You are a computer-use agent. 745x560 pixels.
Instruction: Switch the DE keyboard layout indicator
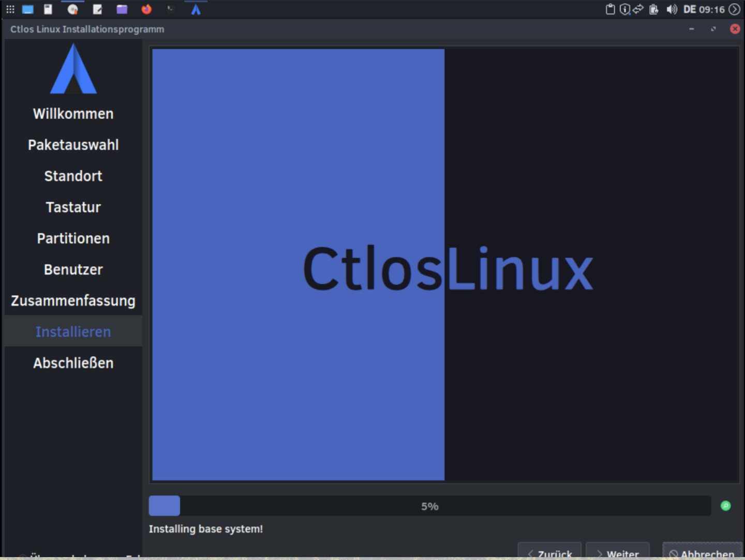tap(690, 9)
